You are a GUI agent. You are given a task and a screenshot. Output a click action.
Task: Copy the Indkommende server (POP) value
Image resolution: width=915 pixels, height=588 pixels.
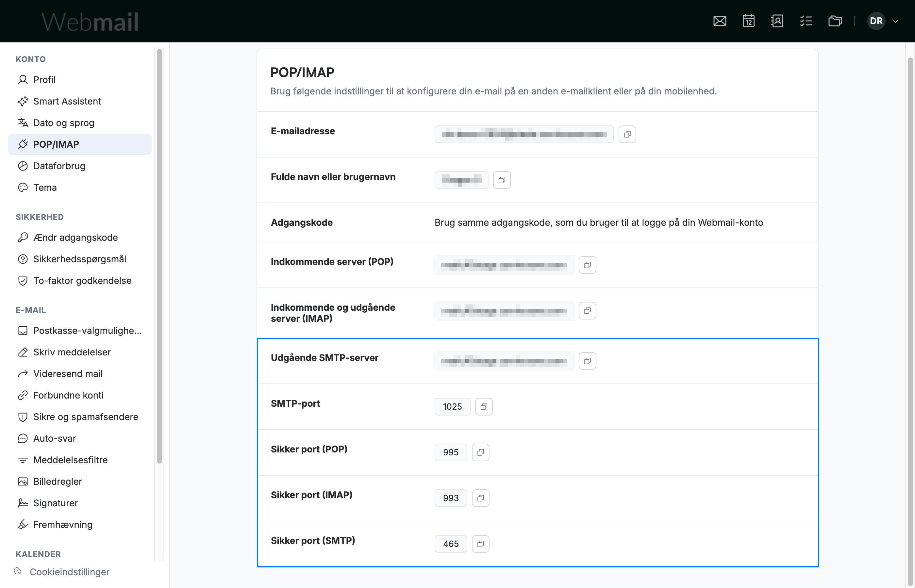pyautogui.click(x=587, y=265)
